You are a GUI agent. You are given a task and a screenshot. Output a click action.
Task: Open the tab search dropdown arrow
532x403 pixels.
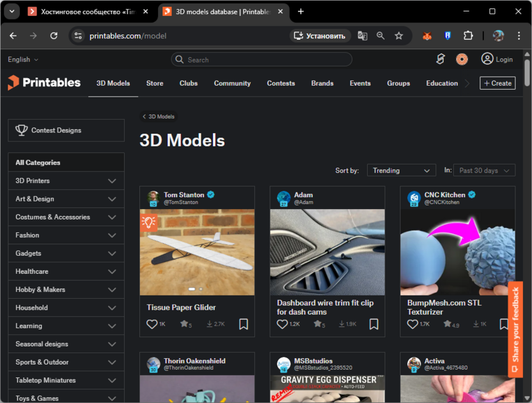(12, 12)
